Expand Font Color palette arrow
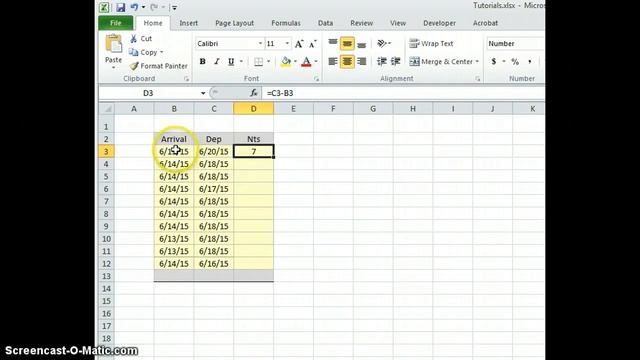The image size is (640, 360). click(x=316, y=62)
